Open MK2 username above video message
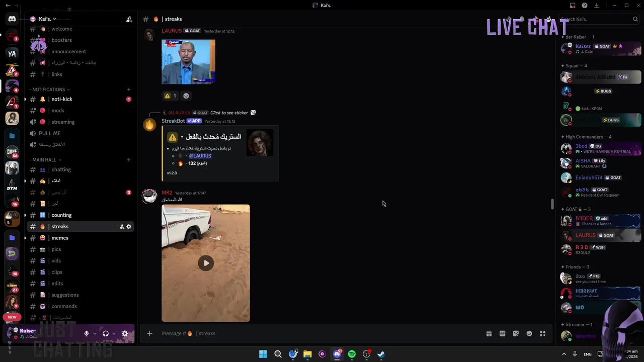Image resolution: width=644 pixels, height=362 pixels. (x=167, y=193)
